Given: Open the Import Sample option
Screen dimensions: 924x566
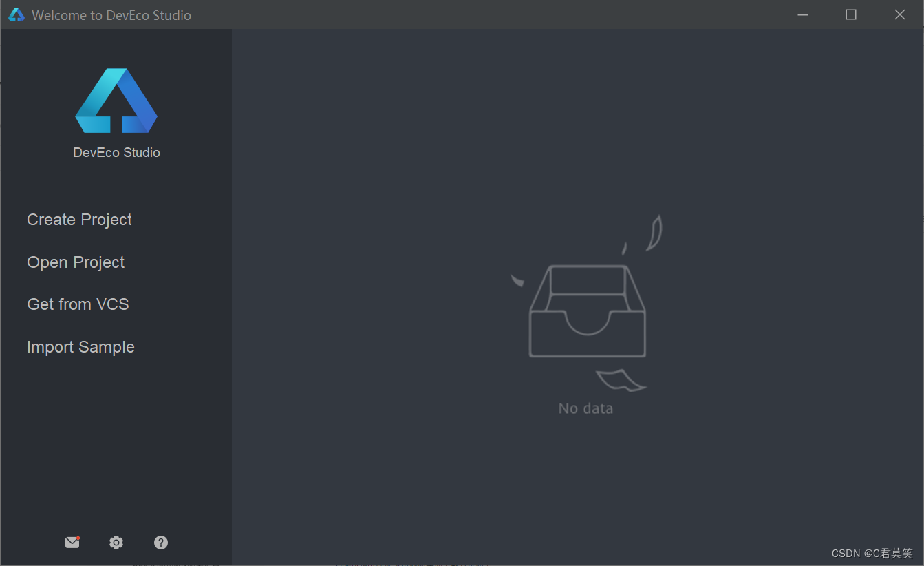Looking at the screenshot, I should click(80, 347).
